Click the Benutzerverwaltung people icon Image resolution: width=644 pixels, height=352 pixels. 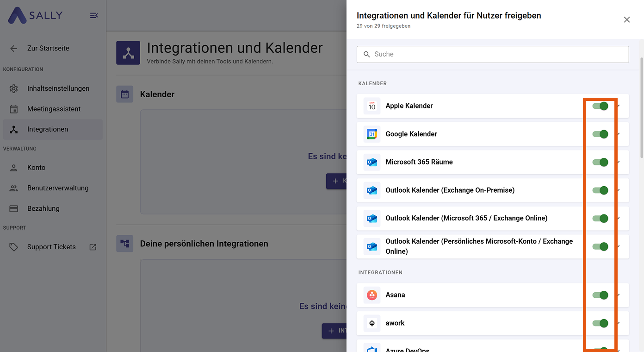point(14,188)
